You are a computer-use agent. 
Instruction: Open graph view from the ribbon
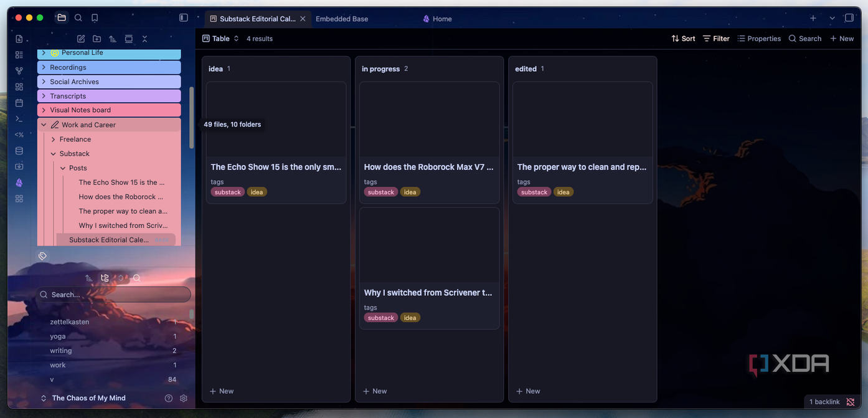point(19,70)
